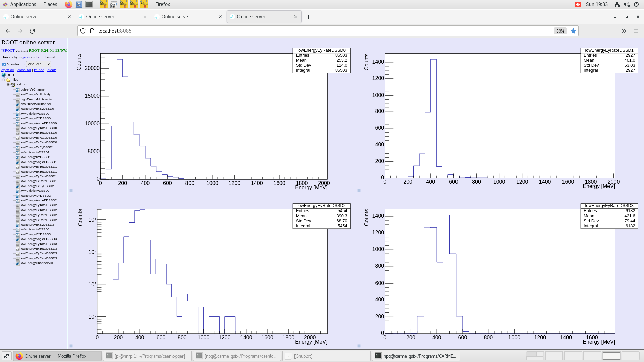Collapse the Files folder

[x=3, y=80]
